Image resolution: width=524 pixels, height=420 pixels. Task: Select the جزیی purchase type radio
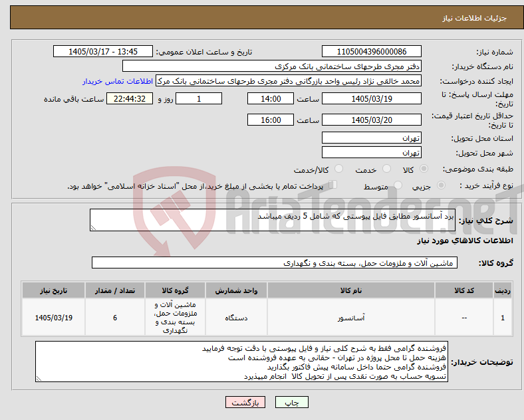[x=441, y=185]
